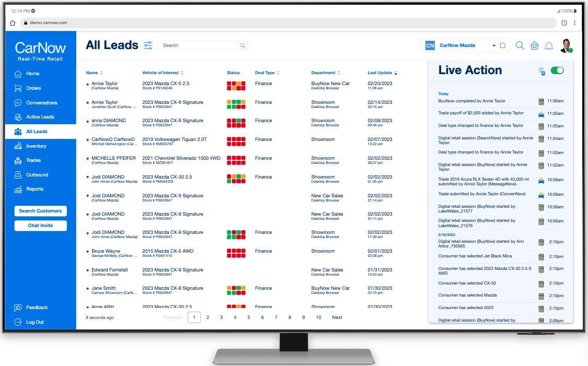Go to page 5 of leads

[249, 317]
